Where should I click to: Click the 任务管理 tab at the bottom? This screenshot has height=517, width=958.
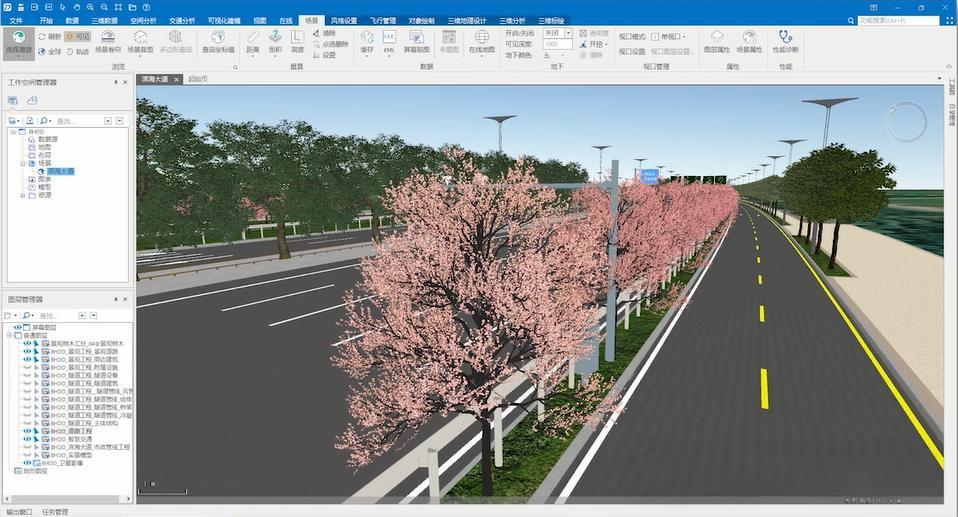(55, 511)
